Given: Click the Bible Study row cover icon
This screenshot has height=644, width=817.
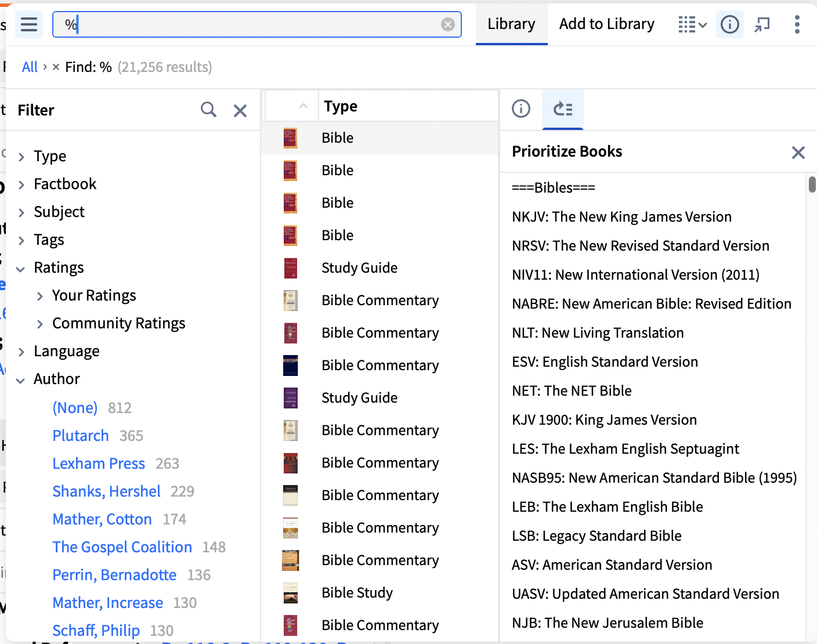Looking at the screenshot, I should tap(290, 593).
